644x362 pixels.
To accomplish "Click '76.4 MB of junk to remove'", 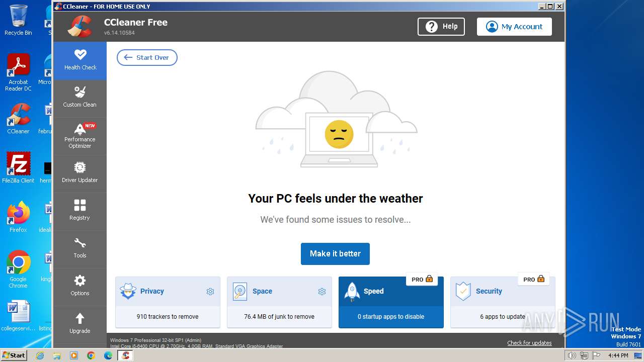I will pos(279,317).
